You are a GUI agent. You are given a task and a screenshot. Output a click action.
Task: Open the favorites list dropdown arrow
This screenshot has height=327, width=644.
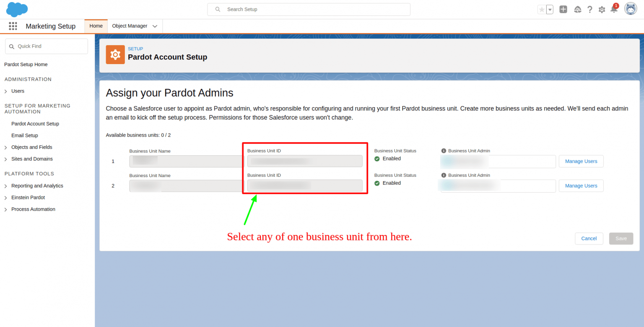click(x=550, y=9)
